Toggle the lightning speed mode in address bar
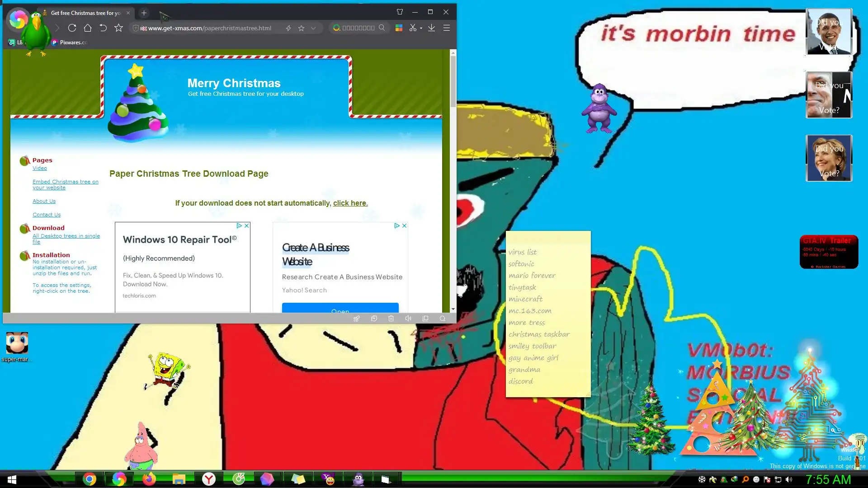 (x=288, y=28)
